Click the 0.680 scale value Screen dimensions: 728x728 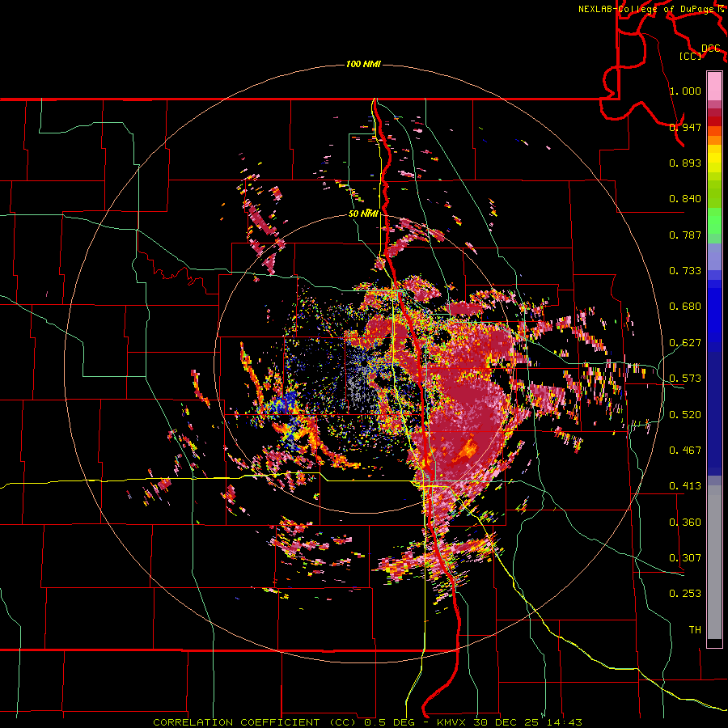[685, 307]
